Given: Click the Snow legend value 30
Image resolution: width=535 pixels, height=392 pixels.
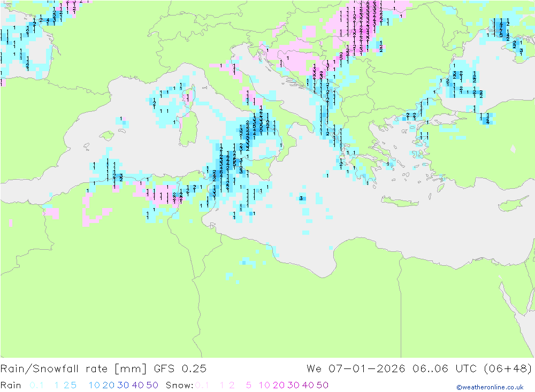Looking at the screenshot, I should pos(293,385).
